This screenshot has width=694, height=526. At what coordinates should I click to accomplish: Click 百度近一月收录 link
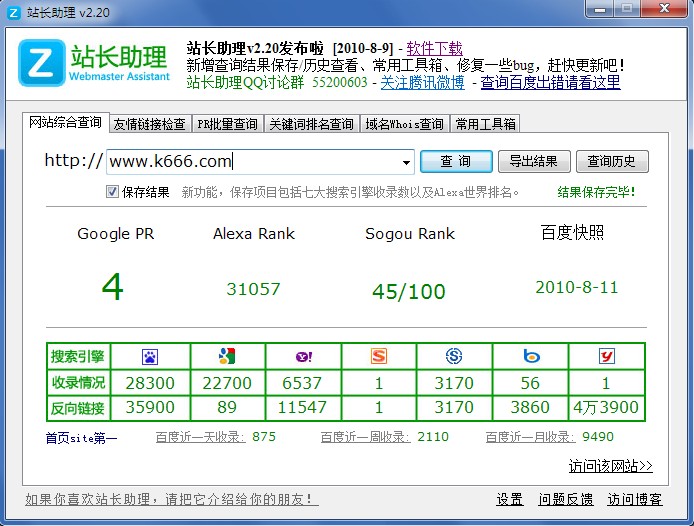click(x=530, y=437)
